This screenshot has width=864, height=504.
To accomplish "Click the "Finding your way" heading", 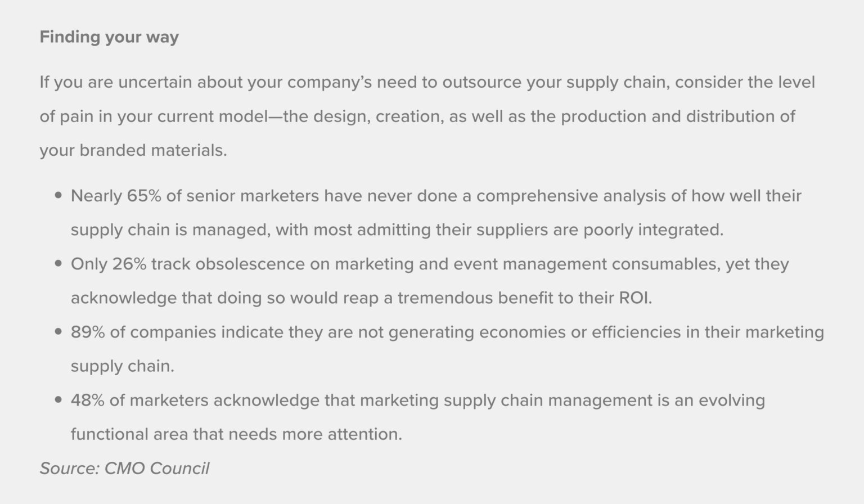I will pyautogui.click(x=109, y=37).
